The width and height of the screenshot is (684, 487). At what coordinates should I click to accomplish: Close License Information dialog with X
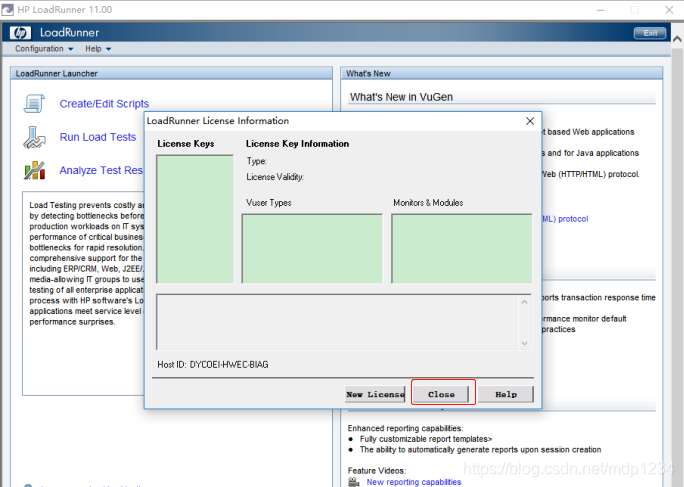[x=530, y=121]
